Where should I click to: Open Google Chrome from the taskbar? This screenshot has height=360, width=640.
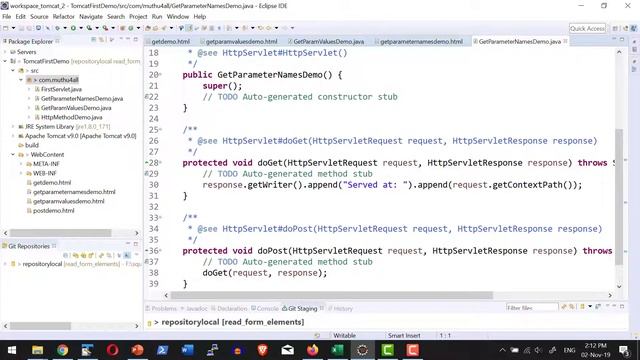click(x=62, y=350)
